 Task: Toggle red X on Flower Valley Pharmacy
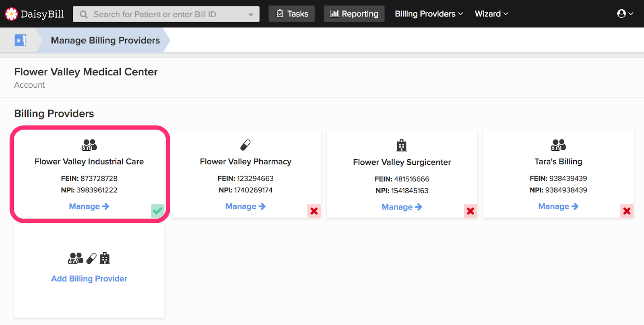click(x=314, y=211)
